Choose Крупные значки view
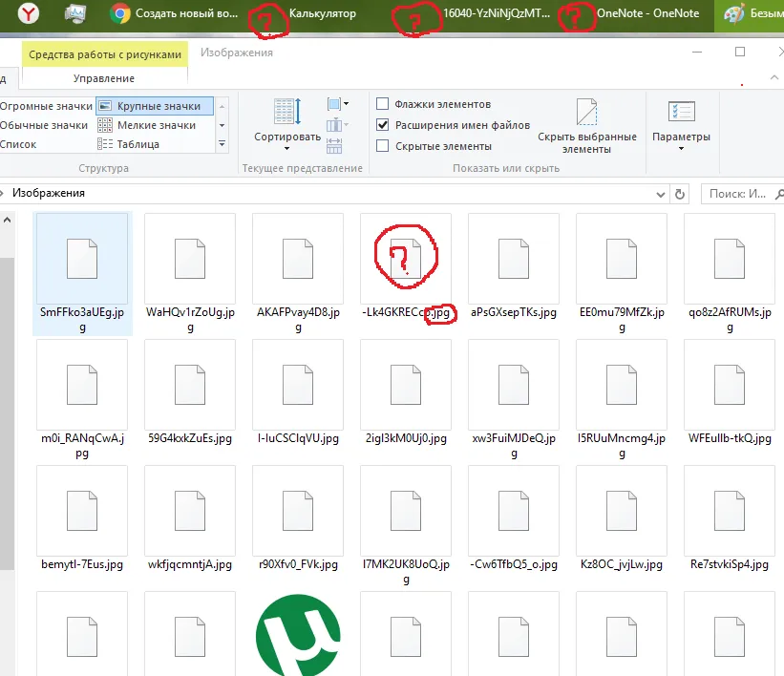Image resolution: width=784 pixels, height=676 pixels. tap(155, 106)
